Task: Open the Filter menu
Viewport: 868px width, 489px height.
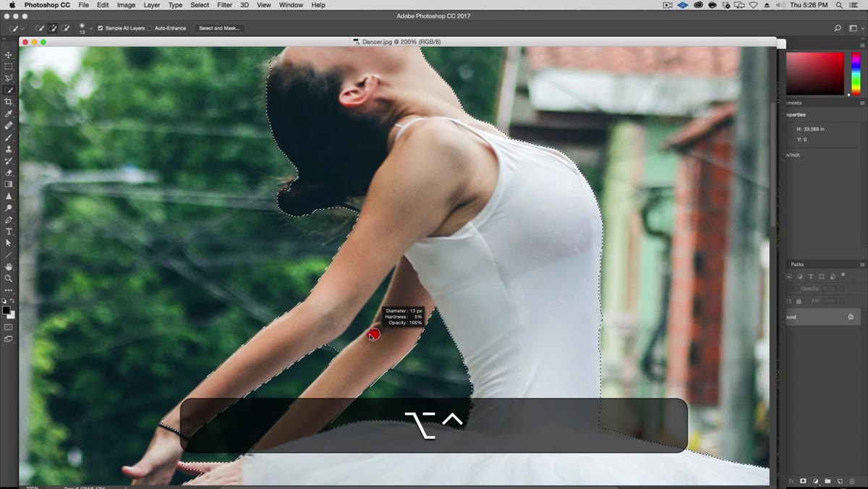Action: 225,5
